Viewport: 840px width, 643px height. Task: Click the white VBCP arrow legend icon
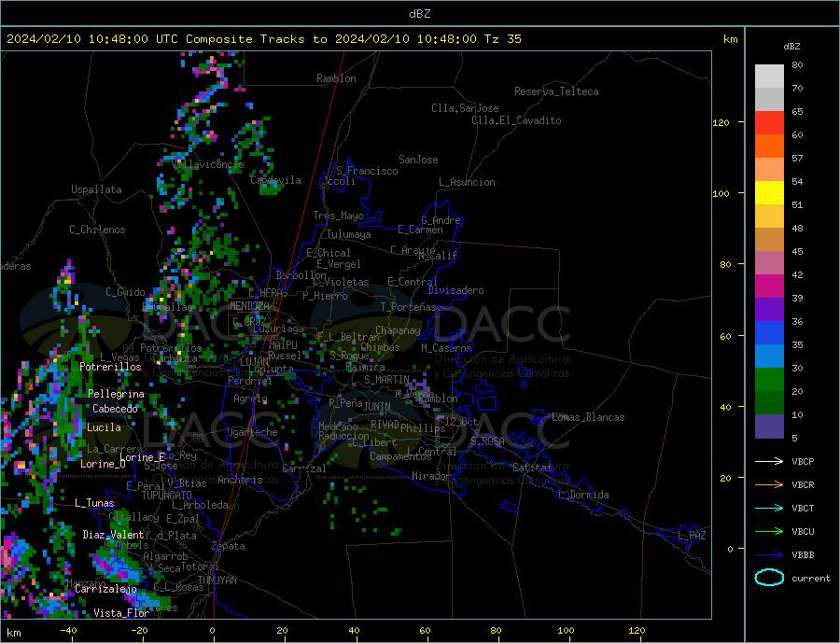pyautogui.click(x=769, y=461)
